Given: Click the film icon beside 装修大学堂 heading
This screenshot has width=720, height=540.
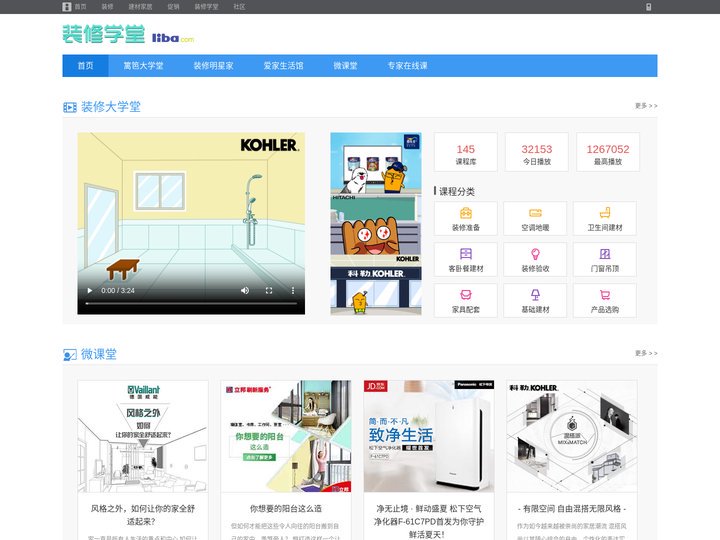Looking at the screenshot, I should pos(70,107).
